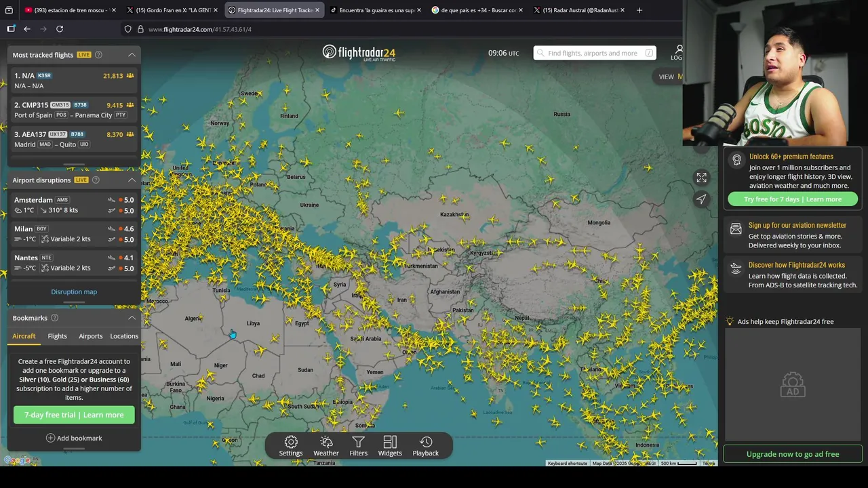The image size is (868, 488).
Task: Open the Disruption map link
Action: point(74,292)
